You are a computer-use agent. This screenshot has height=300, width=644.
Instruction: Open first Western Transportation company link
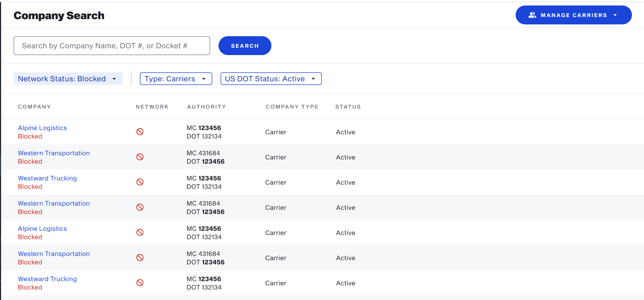[x=54, y=153]
